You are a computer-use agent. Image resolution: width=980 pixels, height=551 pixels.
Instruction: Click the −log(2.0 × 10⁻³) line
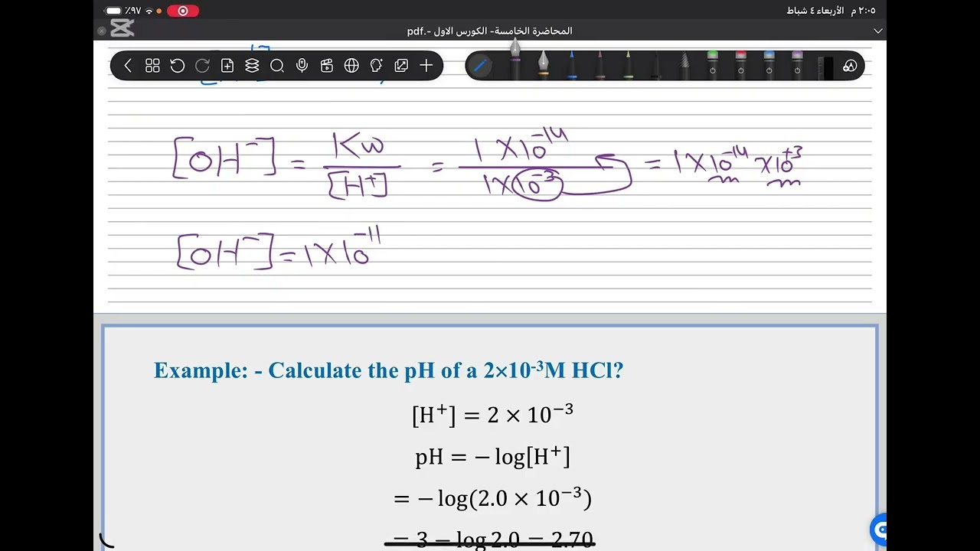tap(492, 499)
